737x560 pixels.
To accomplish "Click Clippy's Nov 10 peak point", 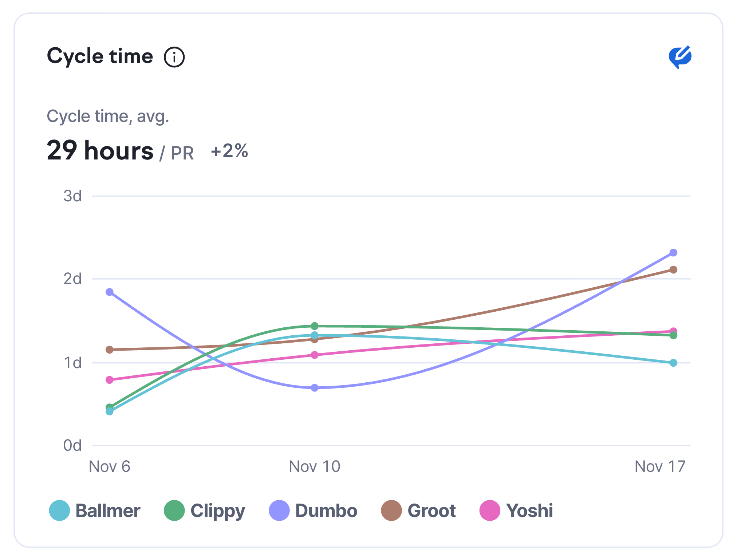I will pos(315,326).
